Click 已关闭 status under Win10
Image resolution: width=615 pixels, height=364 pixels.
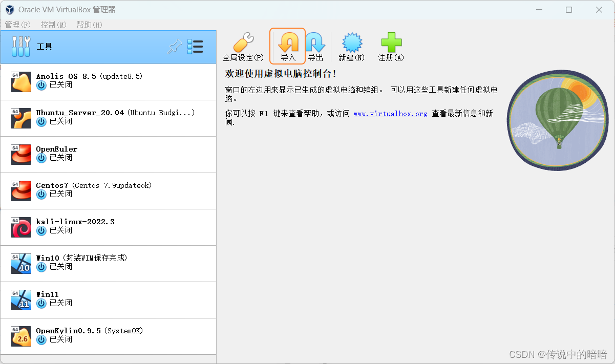61,267
